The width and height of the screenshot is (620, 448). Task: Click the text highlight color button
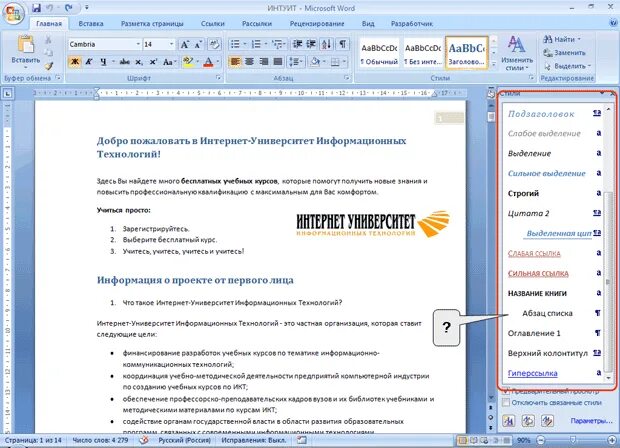tap(187, 62)
